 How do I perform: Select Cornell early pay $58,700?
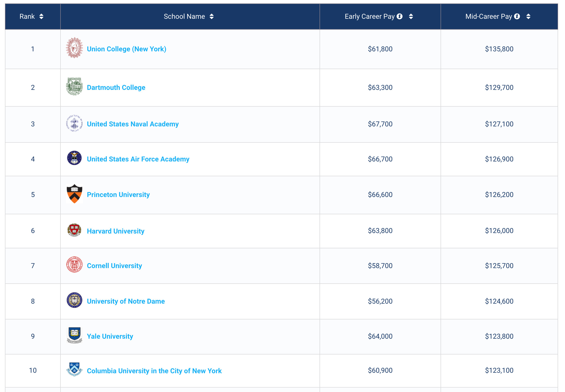click(x=380, y=266)
